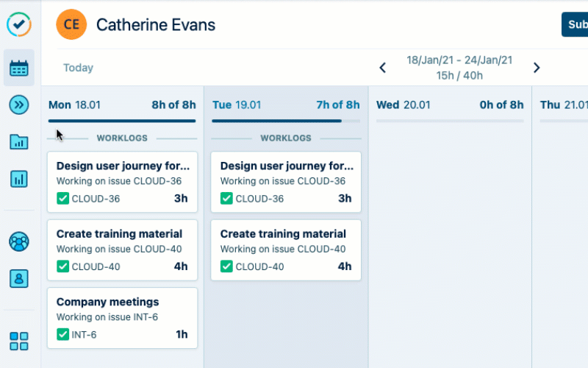Go to next week with right chevron

pyautogui.click(x=537, y=68)
